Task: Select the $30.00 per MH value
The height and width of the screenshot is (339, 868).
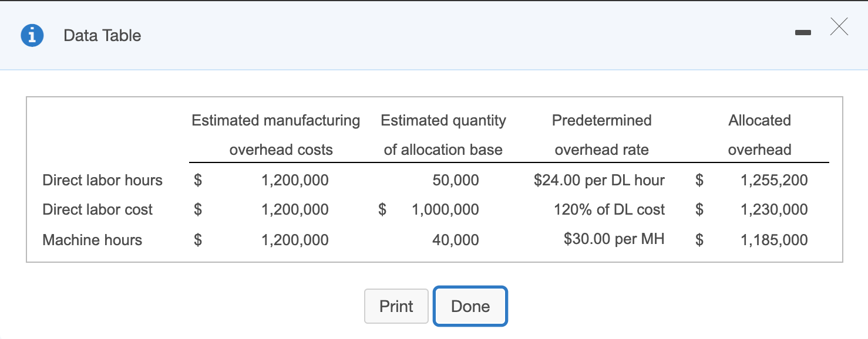Action: pos(614,239)
